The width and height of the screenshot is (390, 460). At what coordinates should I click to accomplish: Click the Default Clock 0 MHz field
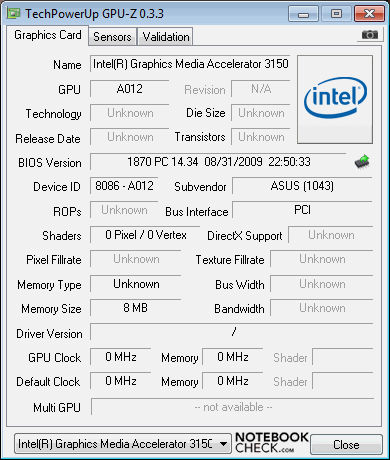pyautogui.click(x=121, y=381)
